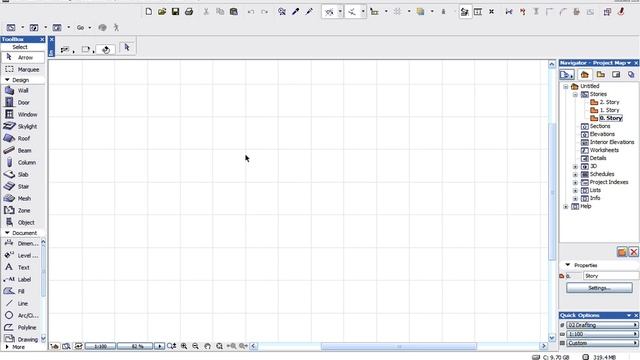Select the Text tool
Image resolution: width=640 pixels, height=360 pixels.
pos(20,267)
